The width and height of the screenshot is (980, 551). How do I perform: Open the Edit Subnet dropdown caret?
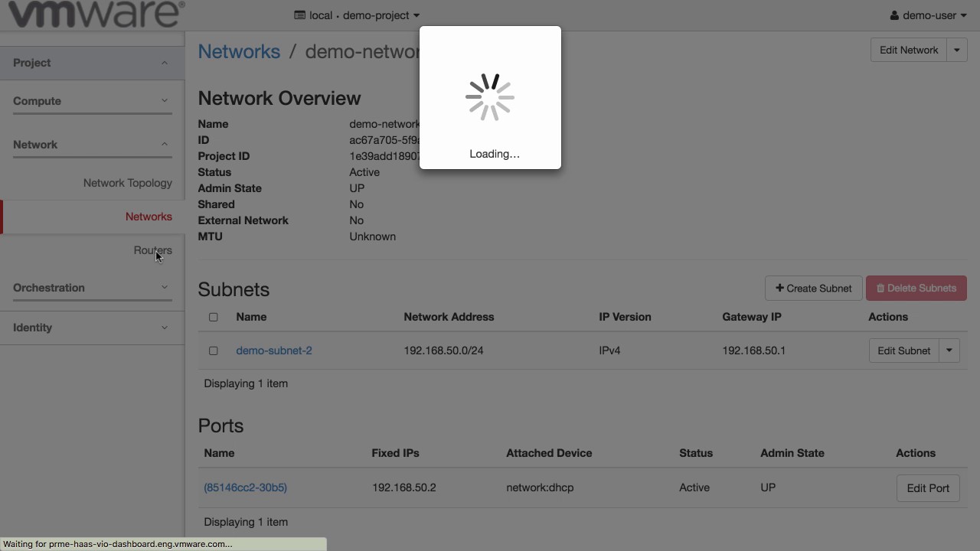[949, 350]
